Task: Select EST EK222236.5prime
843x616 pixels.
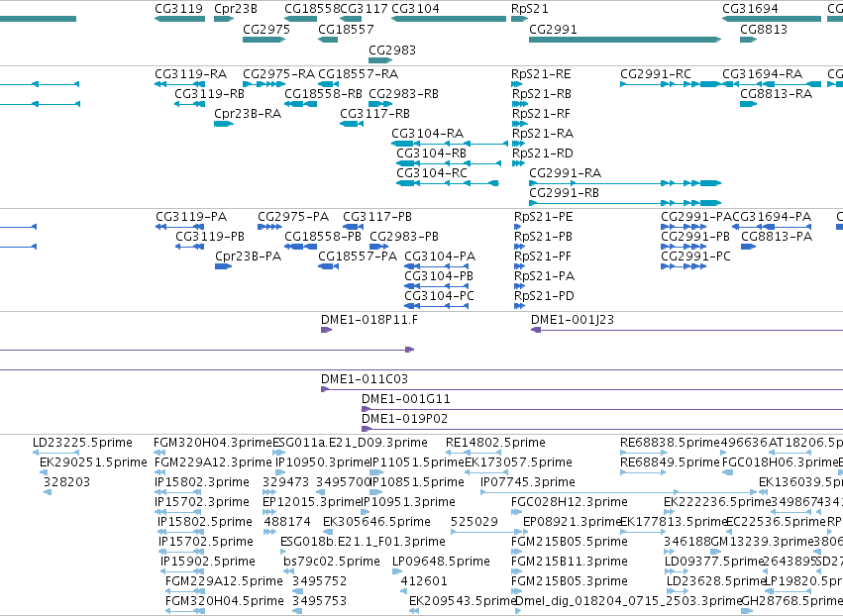Action: [x=670, y=512]
